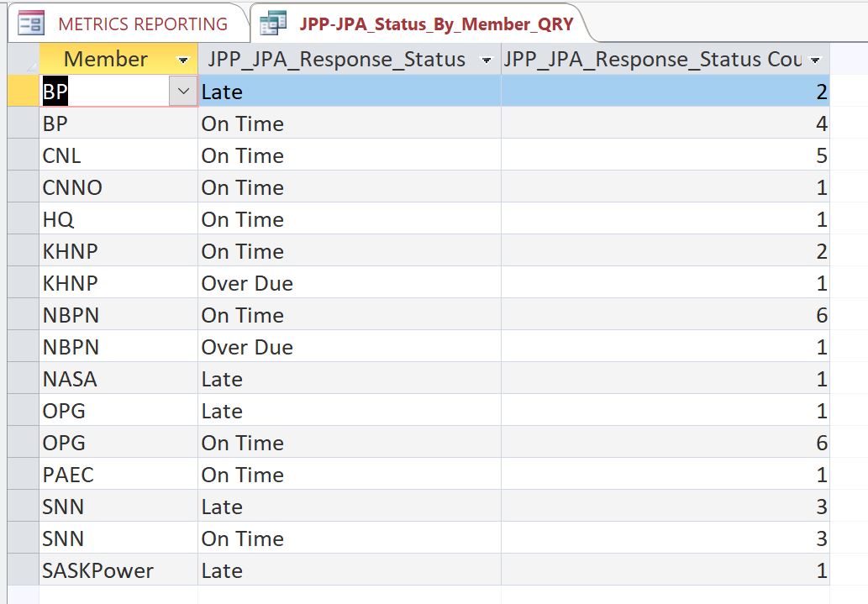Open the Response_Status Count column filter arrow
The width and height of the screenshot is (868, 604).
click(x=814, y=60)
